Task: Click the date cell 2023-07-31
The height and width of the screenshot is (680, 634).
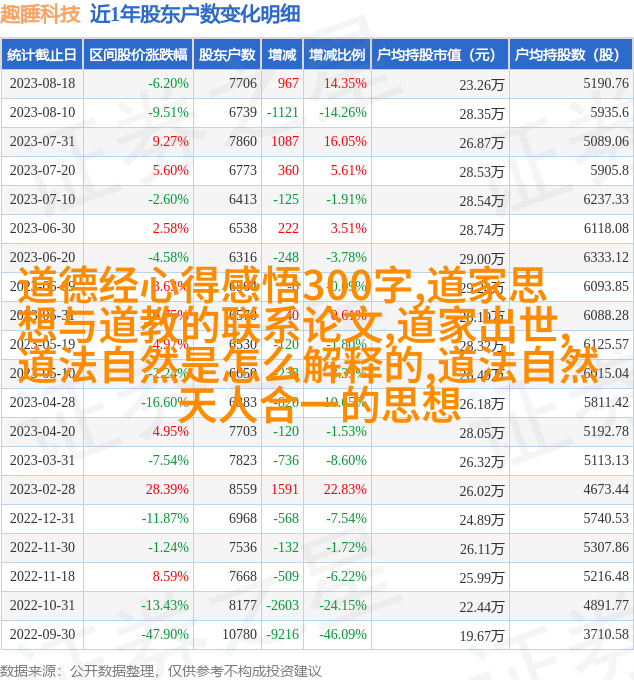Action: pos(42,141)
